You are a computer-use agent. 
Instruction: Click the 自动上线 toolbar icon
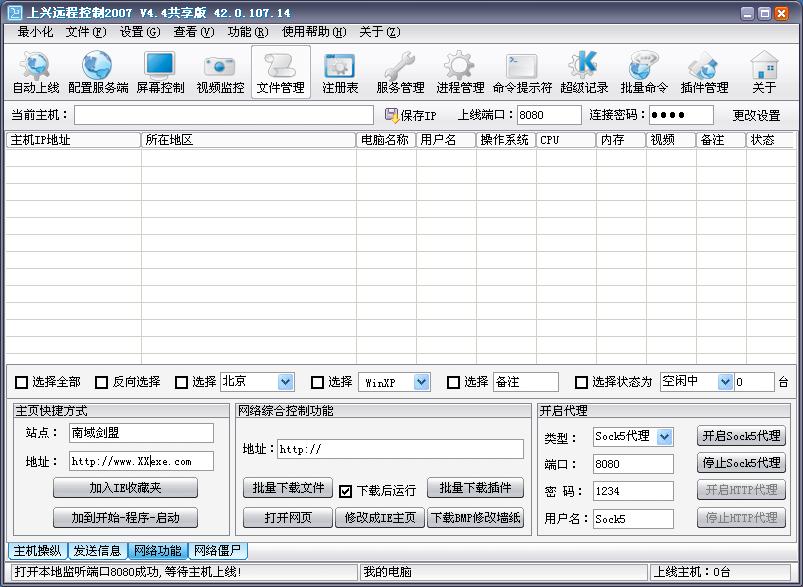(x=36, y=72)
